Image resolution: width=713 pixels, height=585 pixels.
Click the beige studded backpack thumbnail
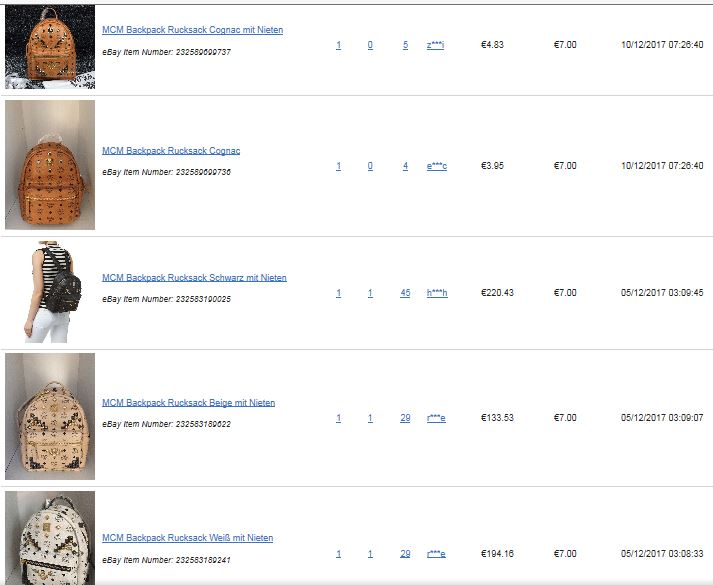coord(50,416)
